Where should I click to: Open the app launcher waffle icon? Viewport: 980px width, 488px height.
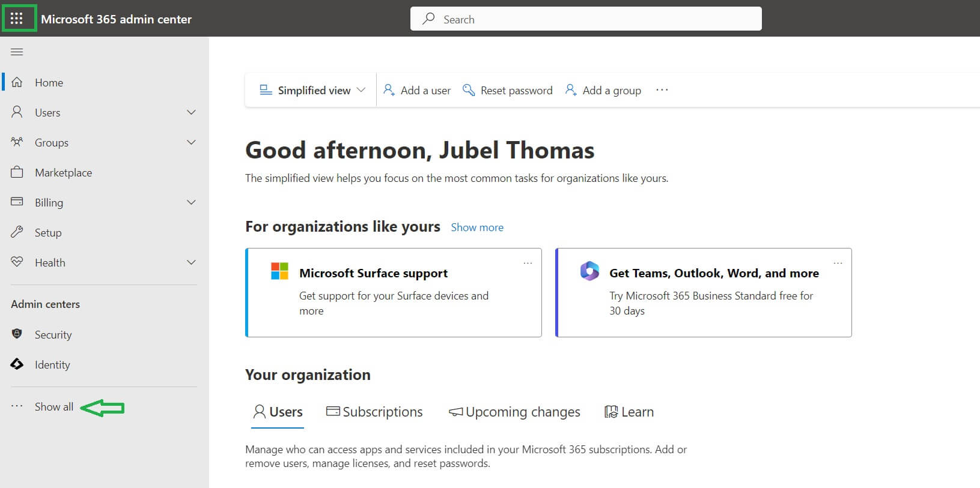tap(17, 19)
